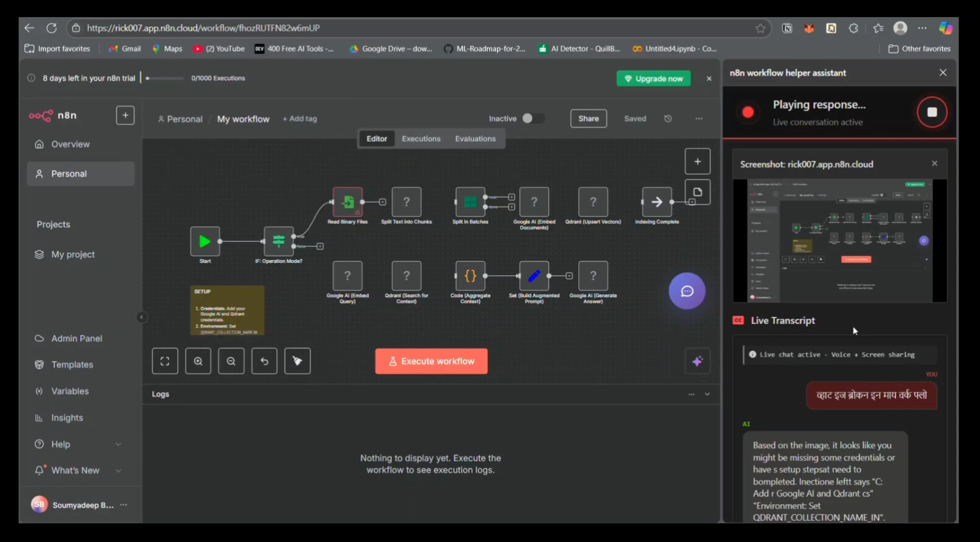The image size is (980, 542).
Task: Click the Upgrade now button
Action: (x=654, y=78)
